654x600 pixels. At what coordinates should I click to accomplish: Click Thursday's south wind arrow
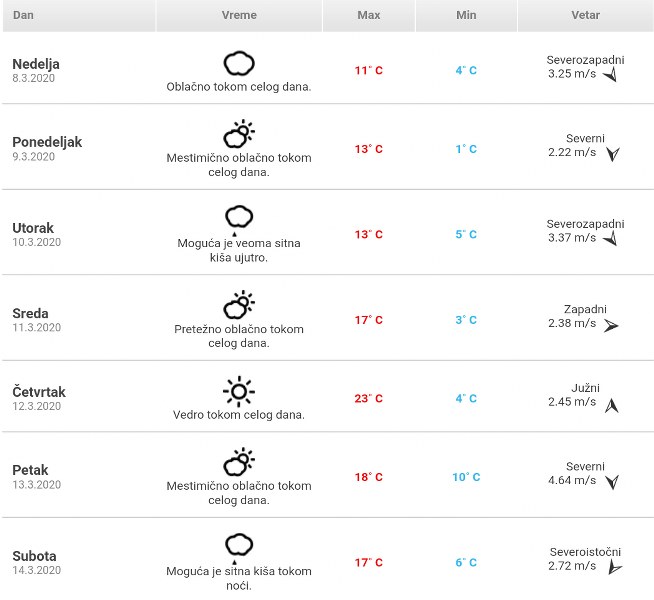click(613, 404)
